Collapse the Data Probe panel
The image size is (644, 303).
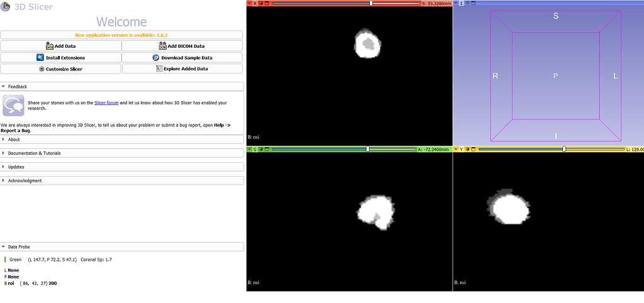(122, 247)
